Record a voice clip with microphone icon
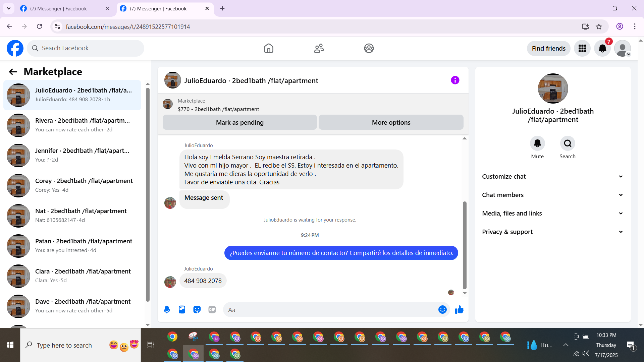 (x=167, y=310)
